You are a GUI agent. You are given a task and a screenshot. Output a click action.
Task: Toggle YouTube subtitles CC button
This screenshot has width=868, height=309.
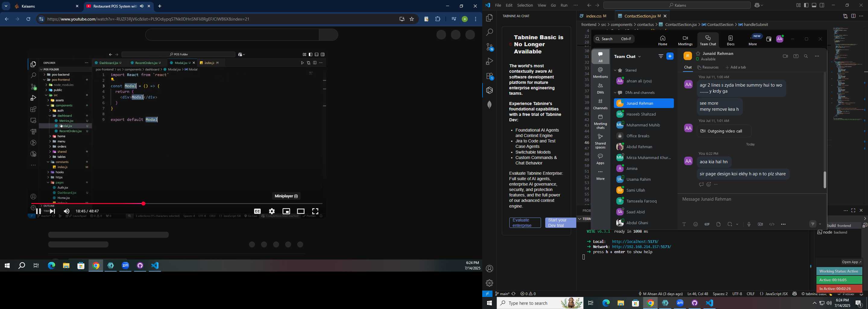(257, 211)
